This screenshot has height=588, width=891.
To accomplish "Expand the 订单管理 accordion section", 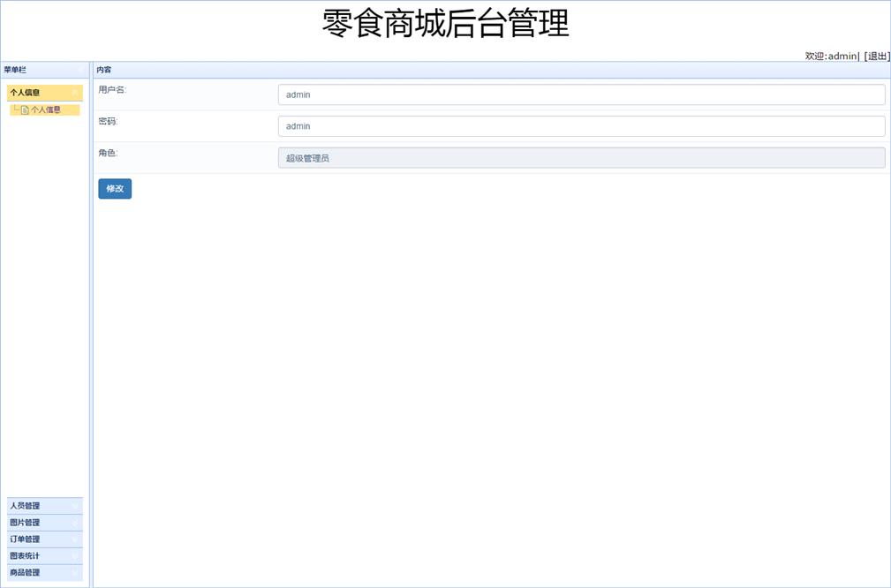I will (26, 539).
